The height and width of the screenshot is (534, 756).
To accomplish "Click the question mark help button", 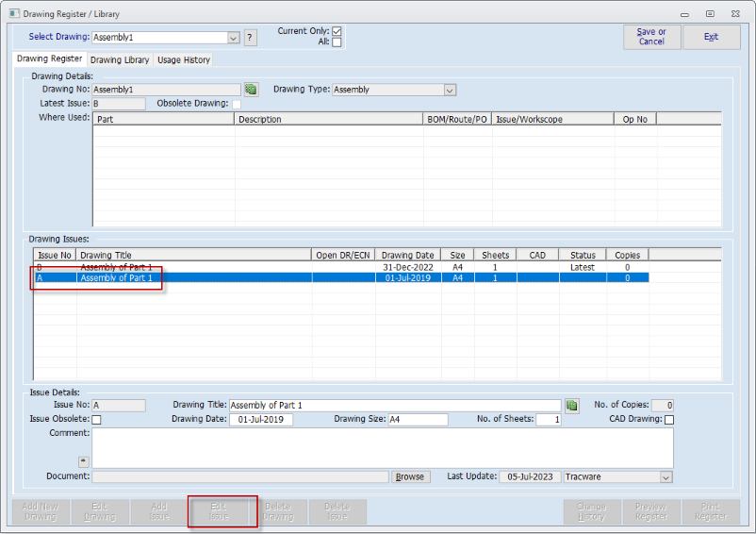I will tap(250, 38).
